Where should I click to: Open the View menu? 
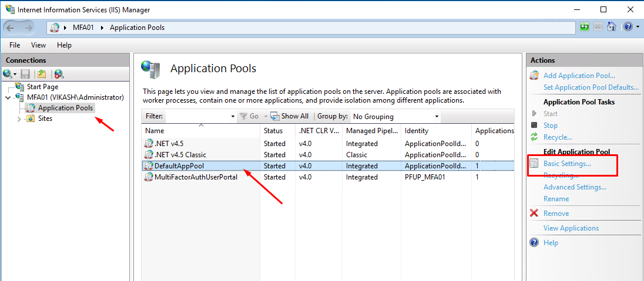(x=39, y=45)
